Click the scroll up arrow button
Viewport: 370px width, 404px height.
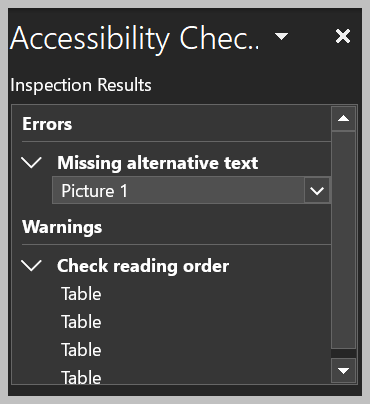(343, 119)
